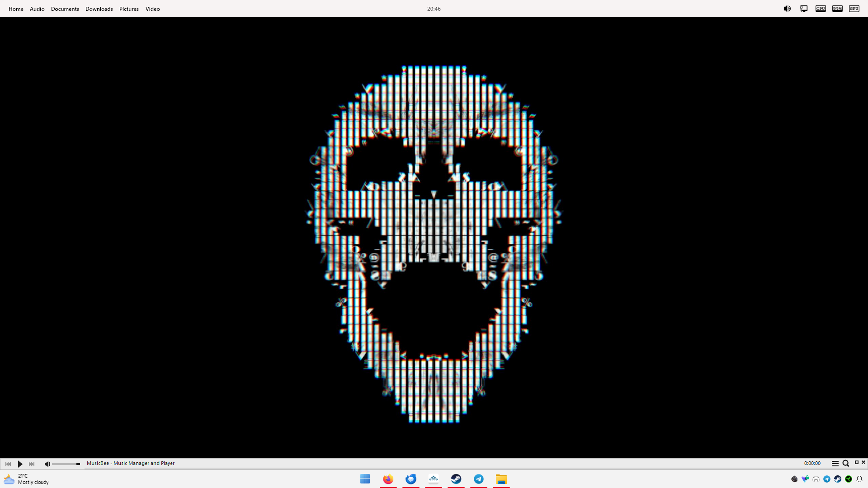Open the top bar speaker volume icon
868x488 pixels.
click(787, 9)
